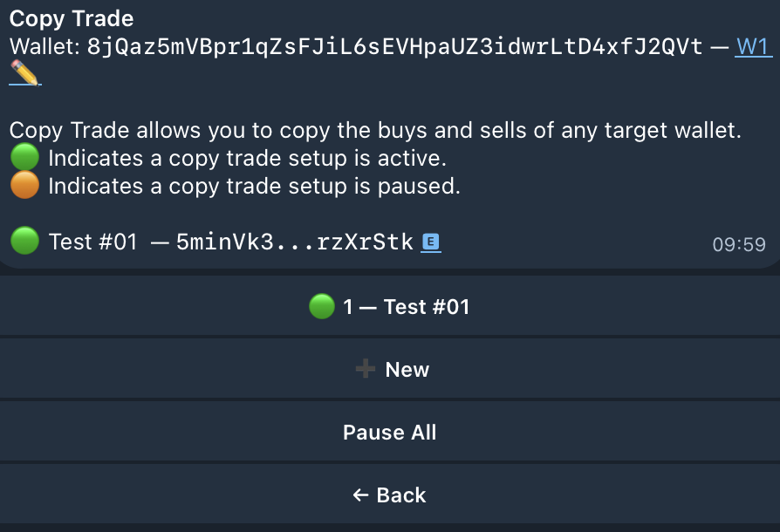Create a New copy trade setup
Image resolution: width=780 pixels, height=532 pixels.
(x=390, y=370)
